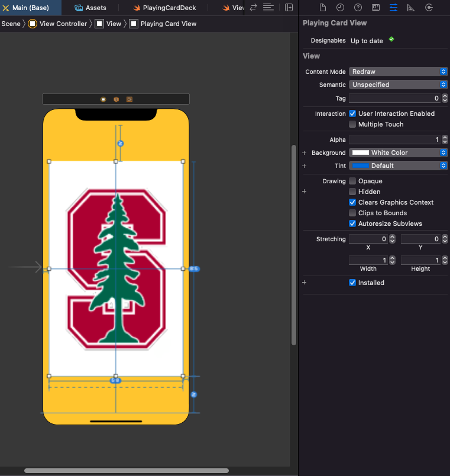Click the plus next to Background
The image size is (450, 476).
click(305, 153)
